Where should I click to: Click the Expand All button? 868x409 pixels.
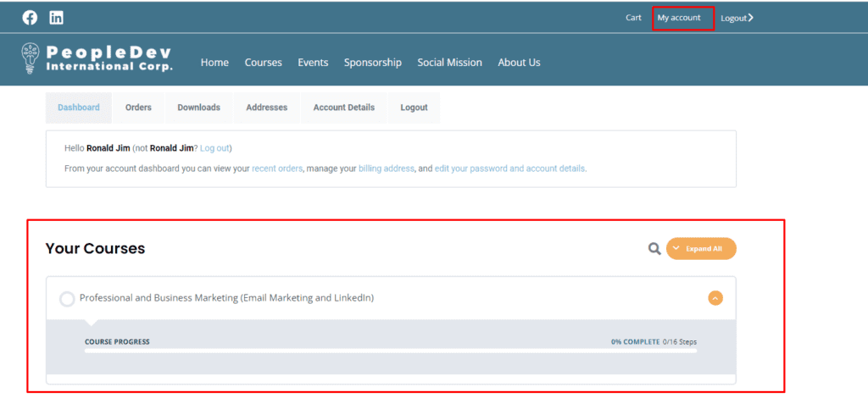click(x=701, y=249)
